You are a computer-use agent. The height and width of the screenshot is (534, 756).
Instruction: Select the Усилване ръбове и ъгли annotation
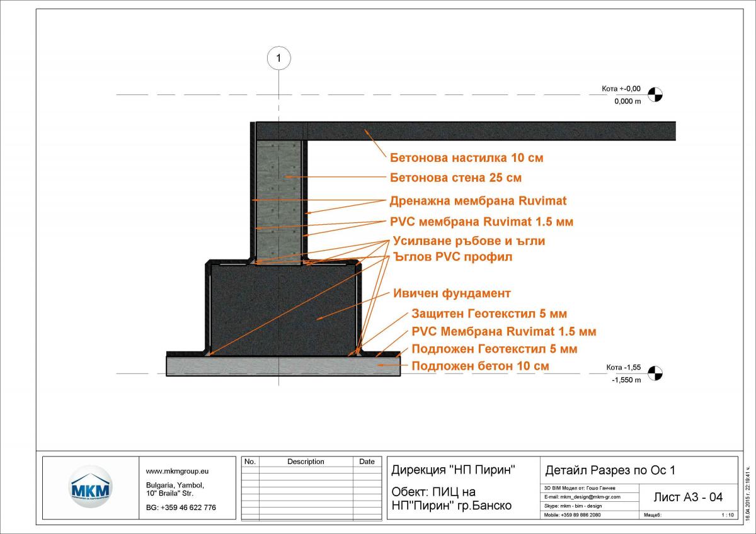[469, 241]
